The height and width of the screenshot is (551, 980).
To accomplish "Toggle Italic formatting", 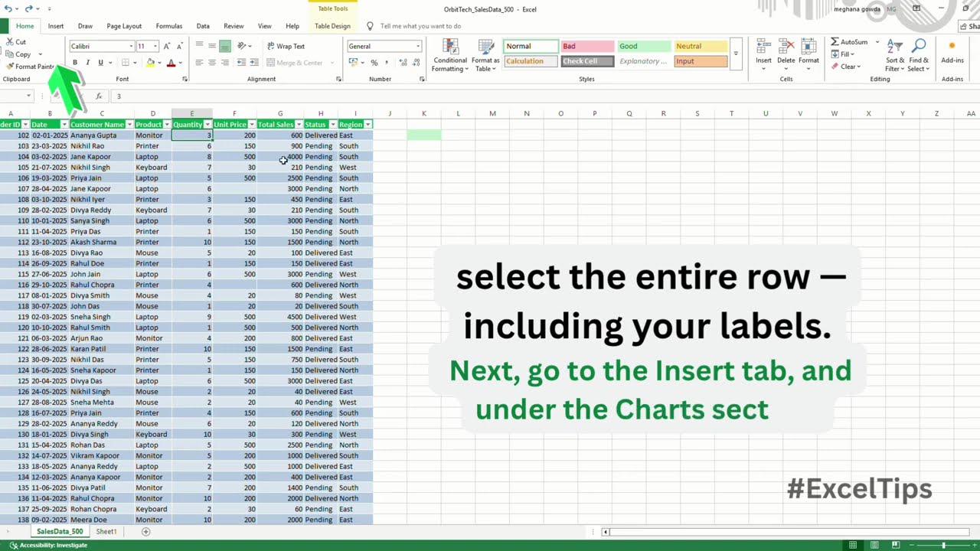I will pos(87,63).
